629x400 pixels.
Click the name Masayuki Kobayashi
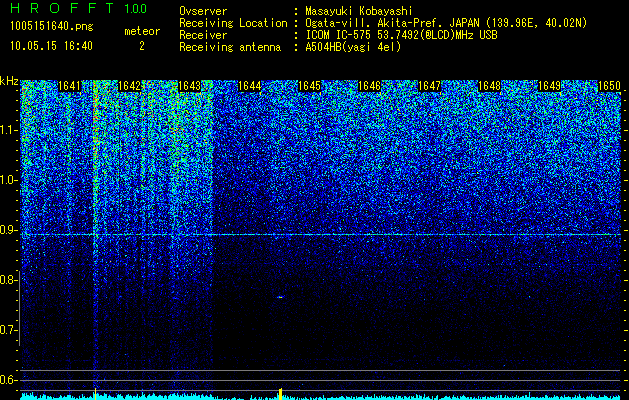pyautogui.click(x=359, y=11)
